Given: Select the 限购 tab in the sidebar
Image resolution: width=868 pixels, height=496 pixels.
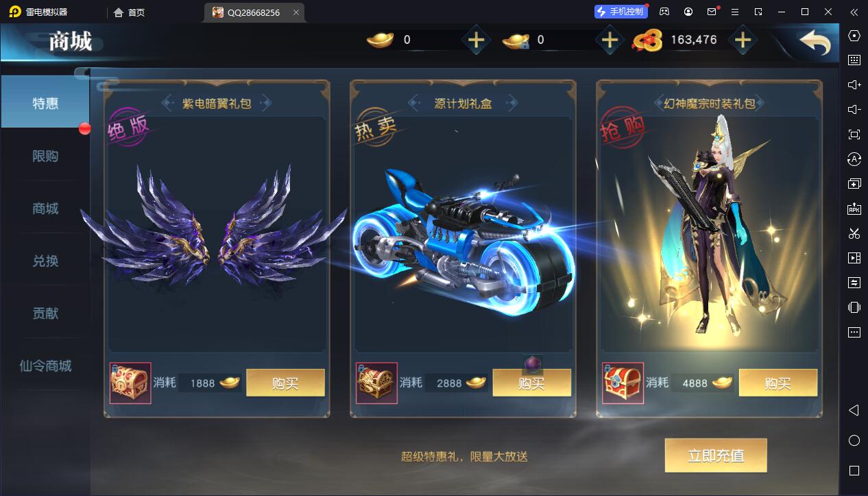Looking at the screenshot, I should (x=45, y=156).
